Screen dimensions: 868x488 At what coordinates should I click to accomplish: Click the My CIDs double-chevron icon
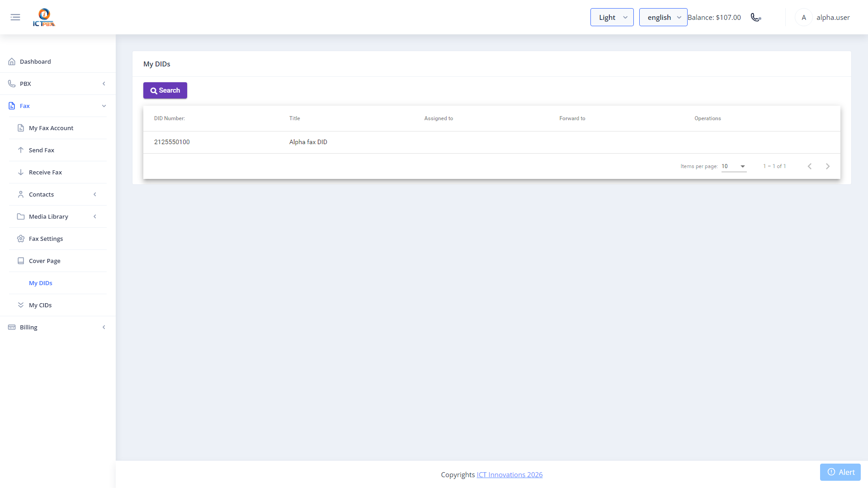(21, 305)
